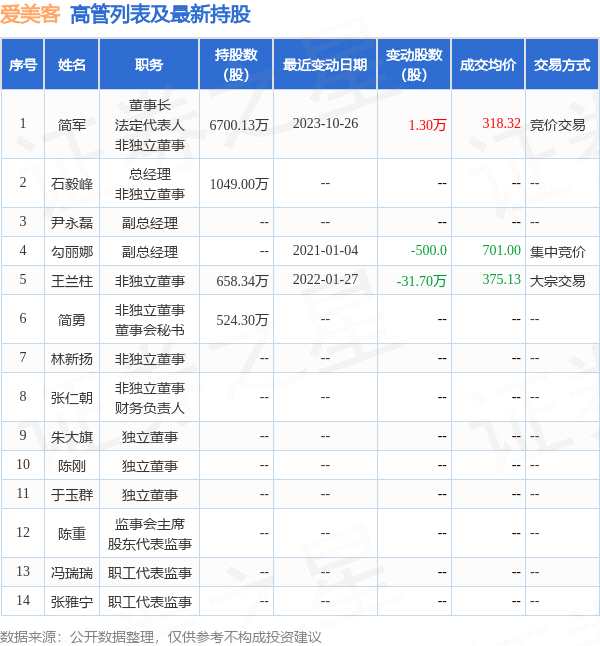This screenshot has width=600, height=646.
Task: Click 副总经理 in 尹永磊's row
Action: pyautogui.click(x=150, y=223)
